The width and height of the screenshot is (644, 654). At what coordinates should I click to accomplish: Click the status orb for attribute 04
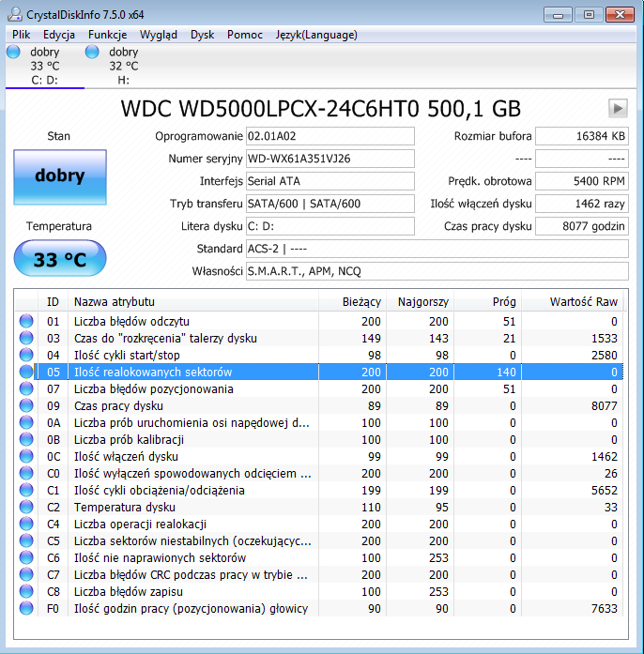click(26, 355)
